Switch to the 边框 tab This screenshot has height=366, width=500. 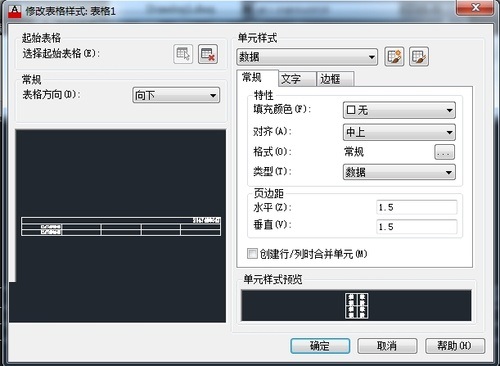pos(335,79)
